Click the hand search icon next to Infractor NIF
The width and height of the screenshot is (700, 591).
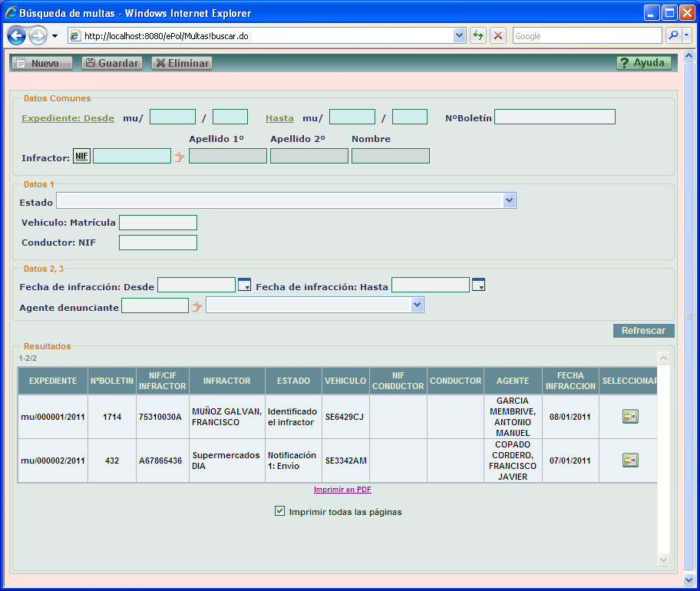(x=180, y=157)
